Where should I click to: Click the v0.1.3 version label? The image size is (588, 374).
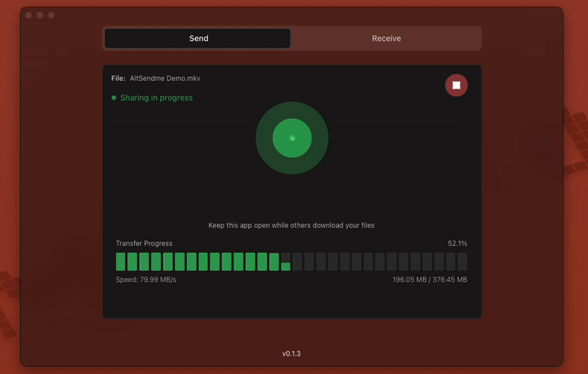pyautogui.click(x=291, y=354)
